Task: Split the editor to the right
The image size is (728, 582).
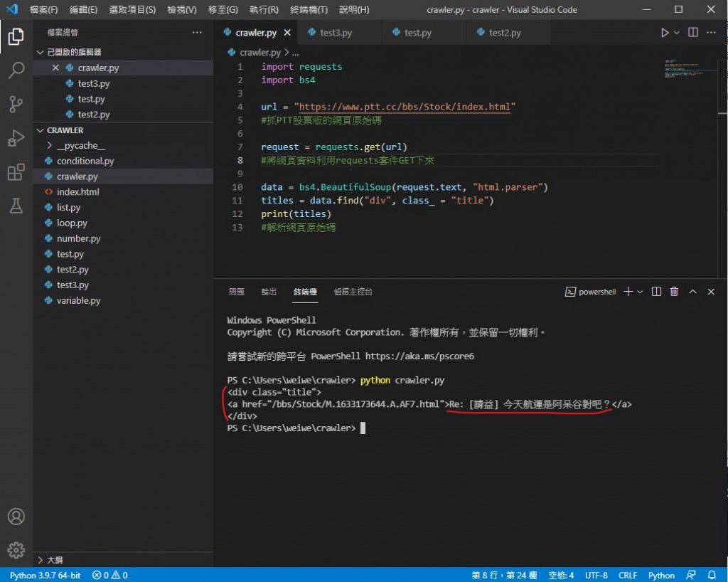Action: coord(693,33)
